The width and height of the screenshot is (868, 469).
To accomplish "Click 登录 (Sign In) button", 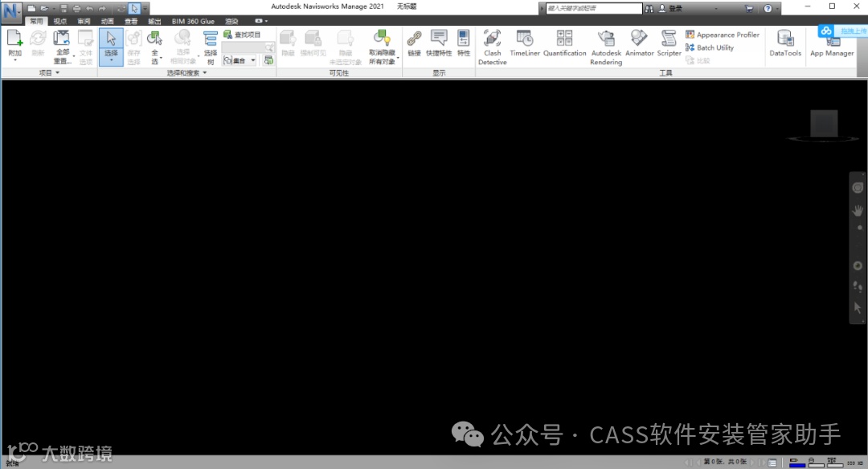I will pos(670,8).
